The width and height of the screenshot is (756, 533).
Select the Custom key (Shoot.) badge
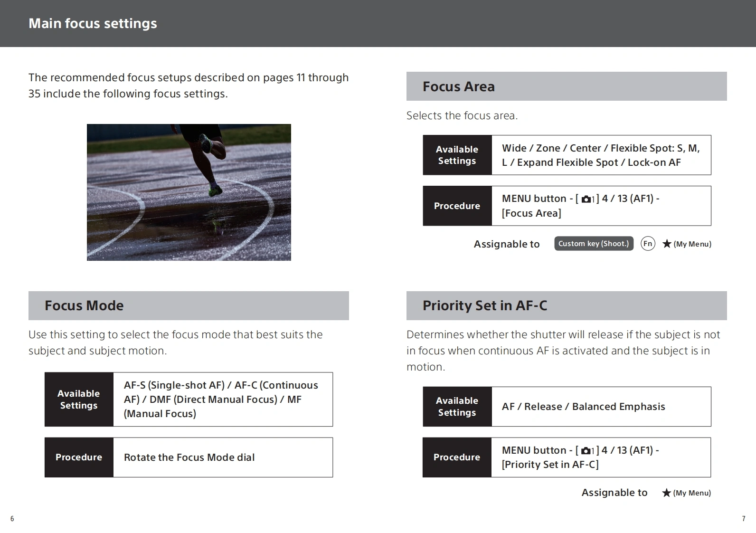click(594, 244)
